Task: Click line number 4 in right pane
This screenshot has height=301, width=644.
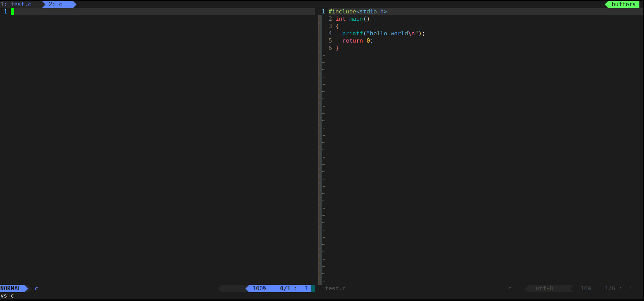Action: (x=330, y=33)
